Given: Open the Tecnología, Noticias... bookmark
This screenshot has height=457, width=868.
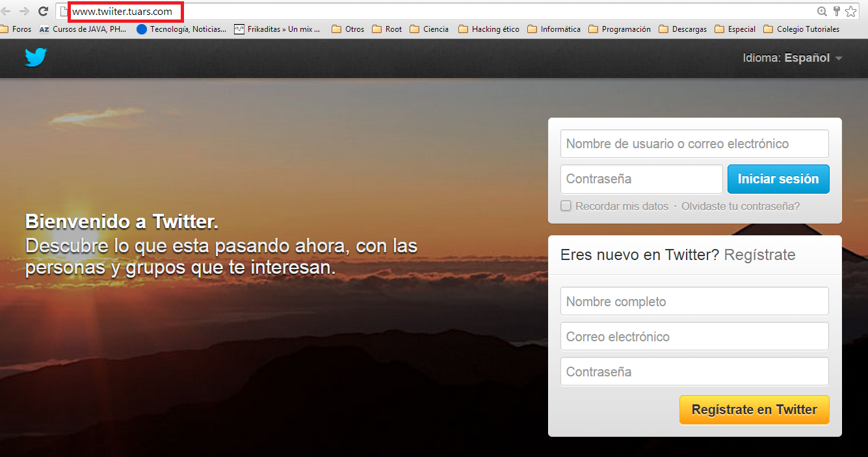Looking at the screenshot, I should click(x=181, y=29).
